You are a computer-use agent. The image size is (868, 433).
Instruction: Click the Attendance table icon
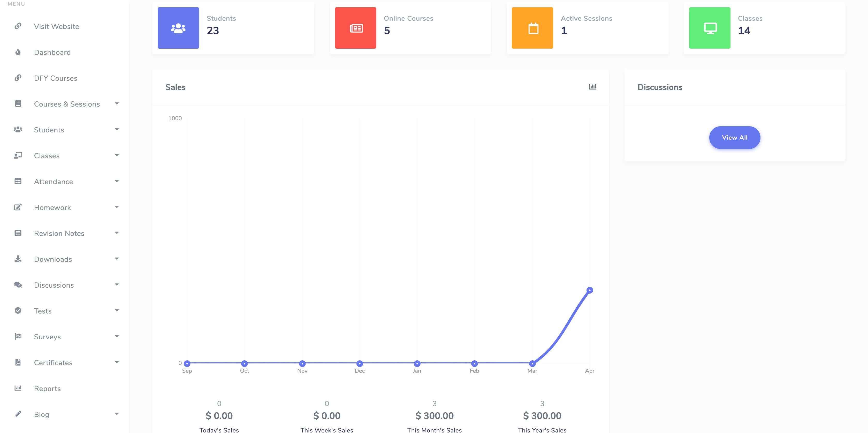pos(18,181)
